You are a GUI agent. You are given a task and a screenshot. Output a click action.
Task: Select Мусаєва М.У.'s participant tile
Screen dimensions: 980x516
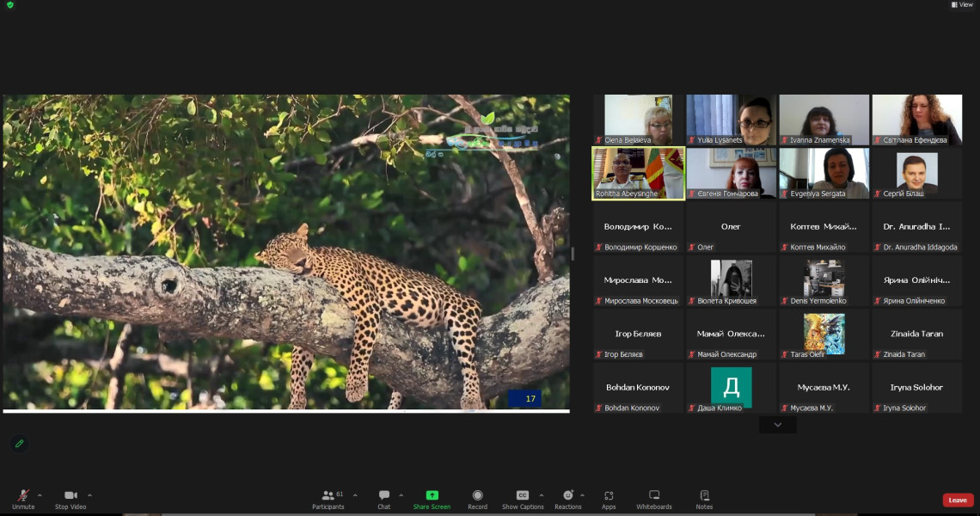click(824, 389)
